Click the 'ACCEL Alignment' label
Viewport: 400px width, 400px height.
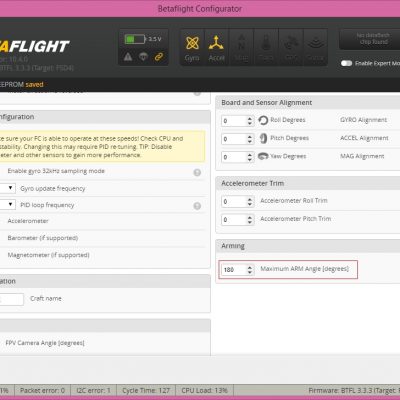[x=364, y=138]
